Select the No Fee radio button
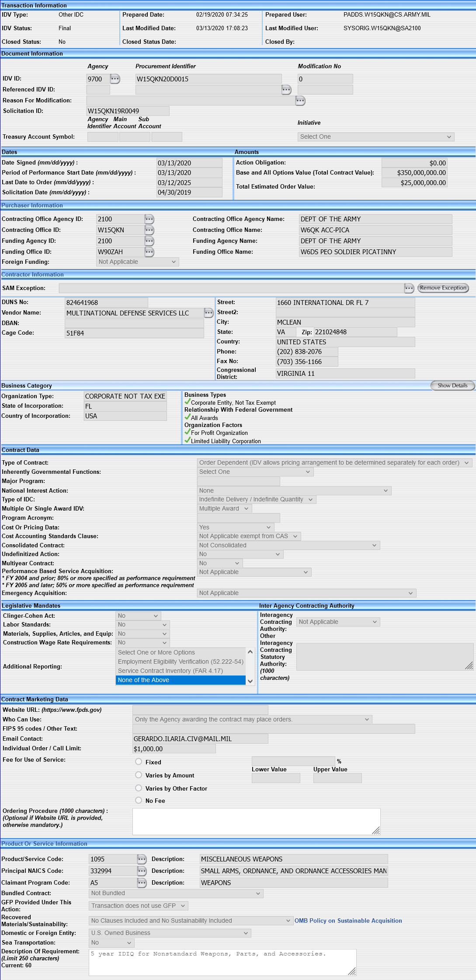 (x=139, y=800)
